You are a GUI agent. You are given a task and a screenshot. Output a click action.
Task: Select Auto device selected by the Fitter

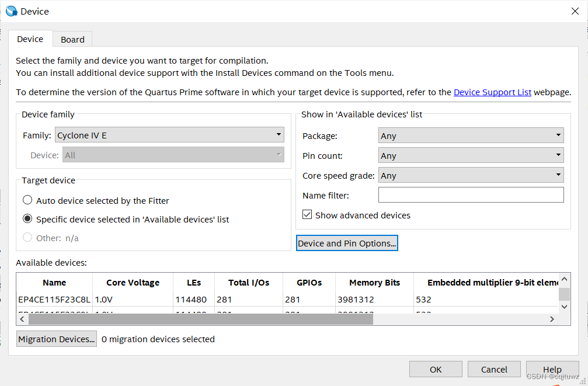click(x=27, y=200)
